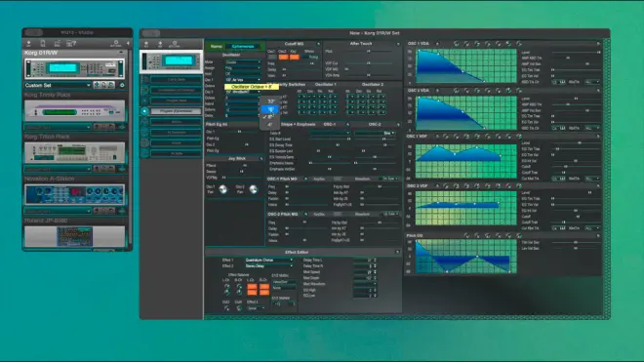Toggle the orange Key switch in Cutoff MG

(x=295, y=58)
